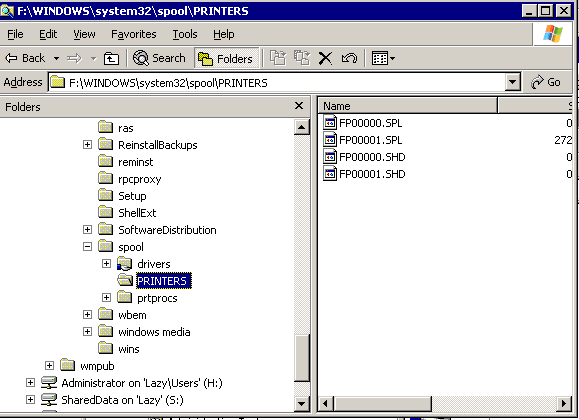
Task: Select the reminst folder
Action: pyautogui.click(x=136, y=162)
